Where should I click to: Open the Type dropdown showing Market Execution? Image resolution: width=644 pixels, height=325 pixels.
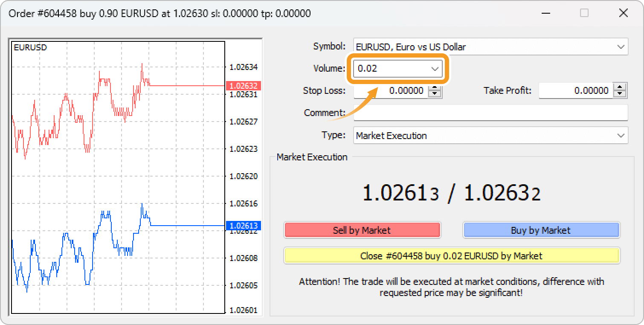pyautogui.click(x=621, y=136)
